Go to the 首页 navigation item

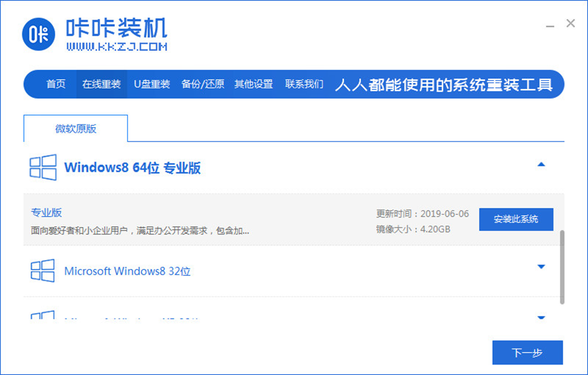56,84
